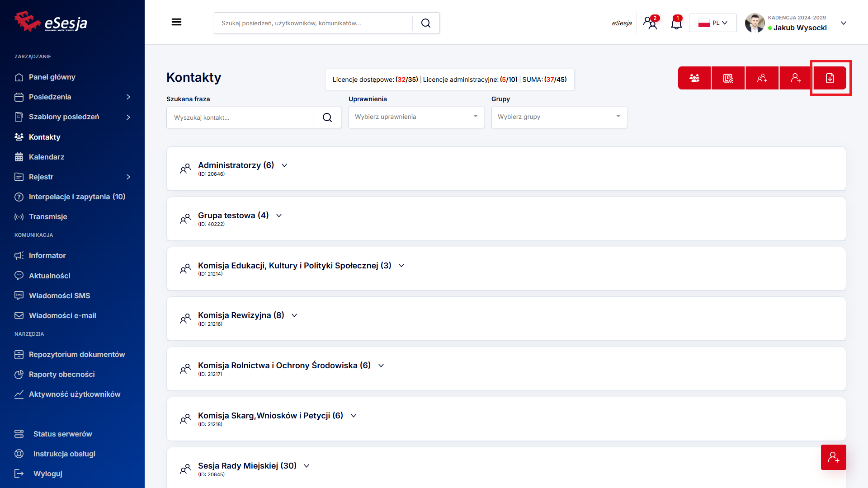
Task: Open the PL language selector
Action: pyautogui.click(x=712, y=23)
